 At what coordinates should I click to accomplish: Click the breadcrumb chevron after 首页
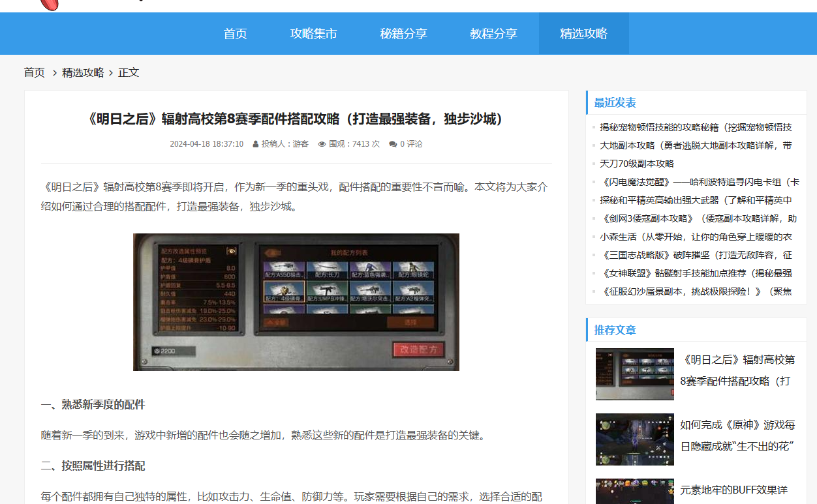(x=55, y=73)
